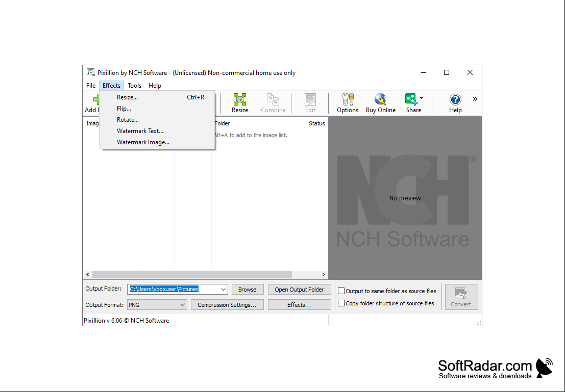Image resolution: width=565 pixels, height=392 pixels.
Task: Maximize the Pixillion window
Action: pos(447,72)
